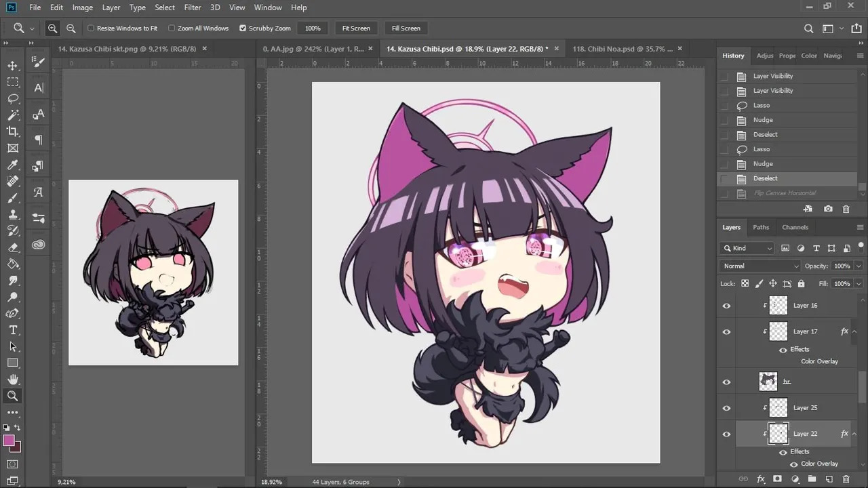Click the 100% zoom button

(313, 28)
